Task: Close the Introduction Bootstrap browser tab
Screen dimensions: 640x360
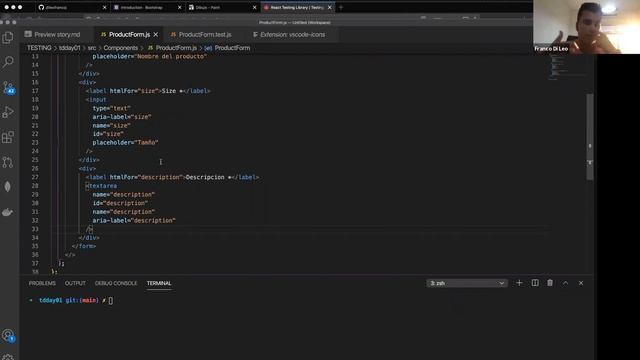Action: click(x=180, y=7)
